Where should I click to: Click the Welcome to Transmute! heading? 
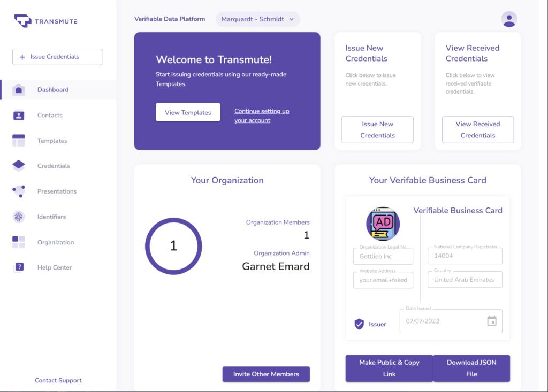(214, 59)
